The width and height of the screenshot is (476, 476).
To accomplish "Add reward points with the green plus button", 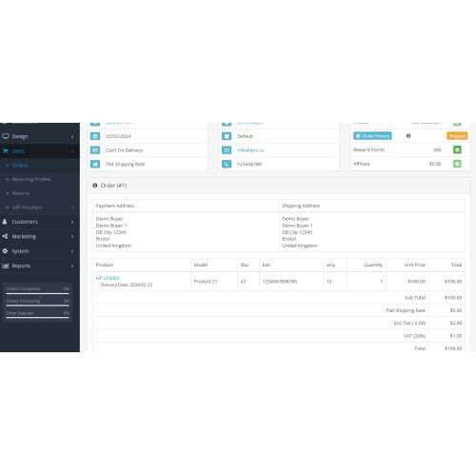I will [x=457, y=149].
